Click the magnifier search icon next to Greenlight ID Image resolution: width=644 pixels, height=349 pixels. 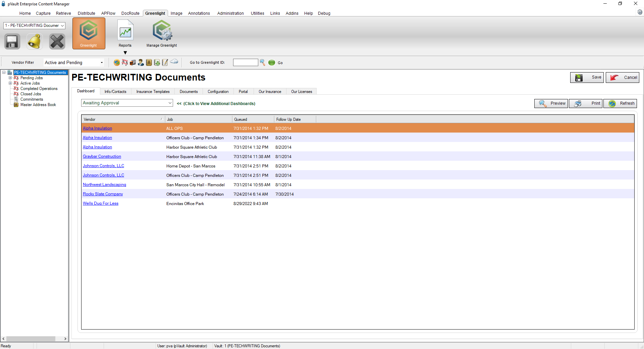pyautogui.click(x=263, y=62)
